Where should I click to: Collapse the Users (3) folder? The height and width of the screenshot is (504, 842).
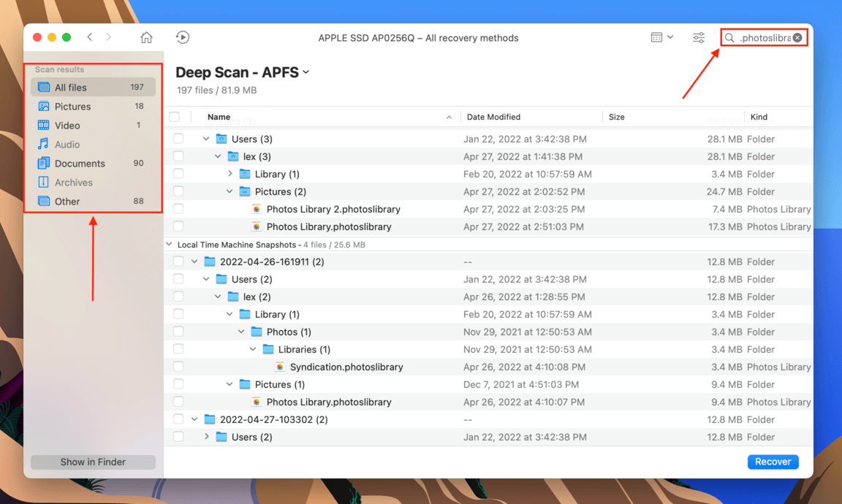(x=206, y=139)
